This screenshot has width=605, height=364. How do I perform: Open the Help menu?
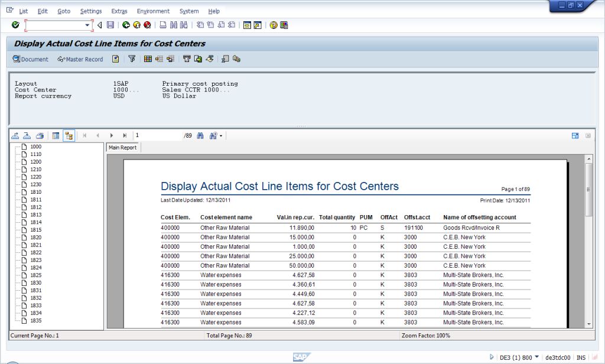214,11
